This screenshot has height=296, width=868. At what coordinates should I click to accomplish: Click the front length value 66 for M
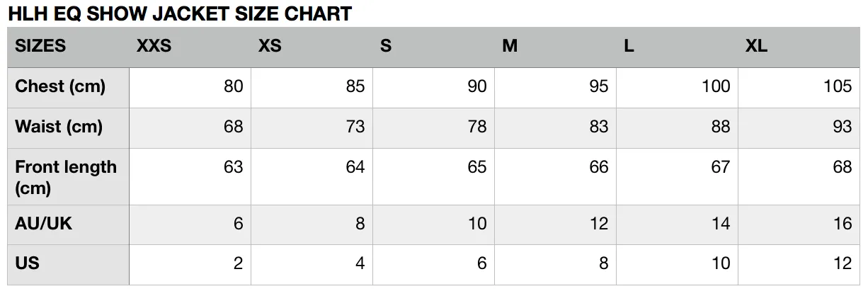(599, 167)
